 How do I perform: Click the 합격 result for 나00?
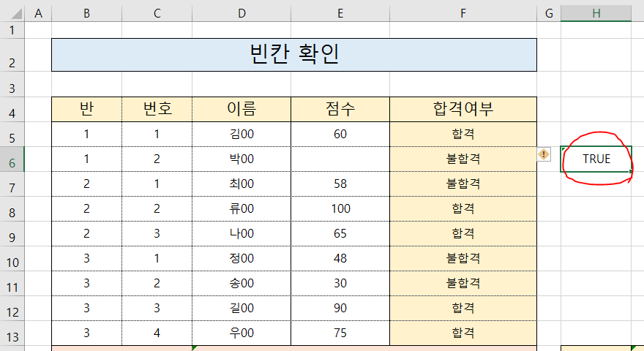click(463, 233)
